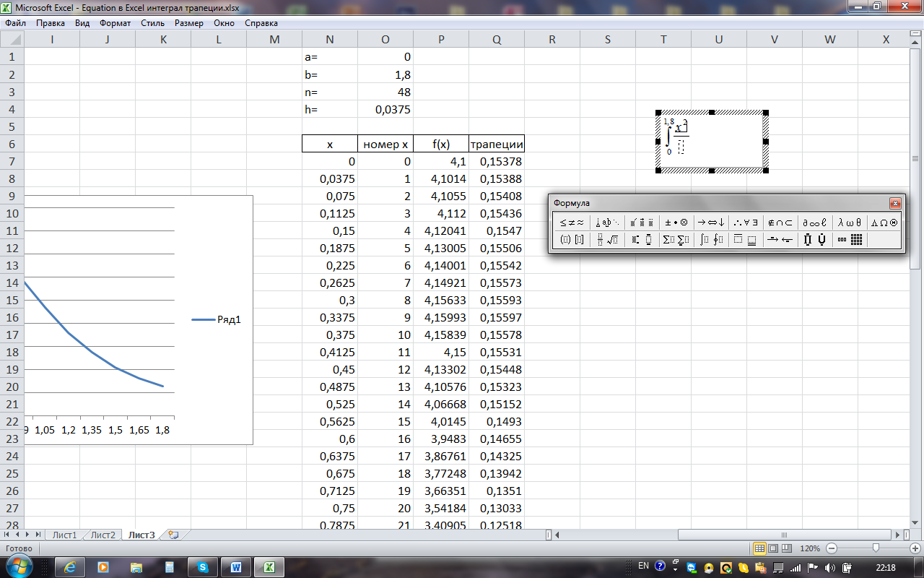Open the Формат menu
Screen dimensions: 924x578
tap(115, 23)
